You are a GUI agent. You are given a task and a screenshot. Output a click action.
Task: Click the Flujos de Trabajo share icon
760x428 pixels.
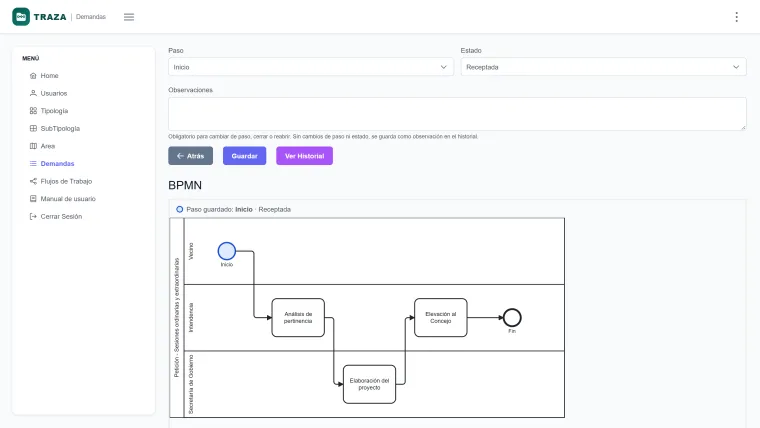pos(33,181)
